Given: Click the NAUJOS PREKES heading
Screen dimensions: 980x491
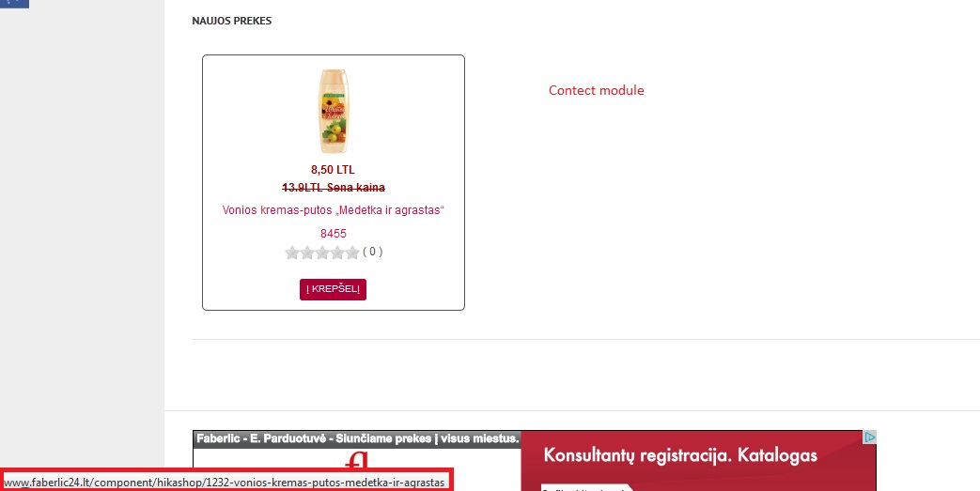Looking at the screenshot, I should point(232,22).
